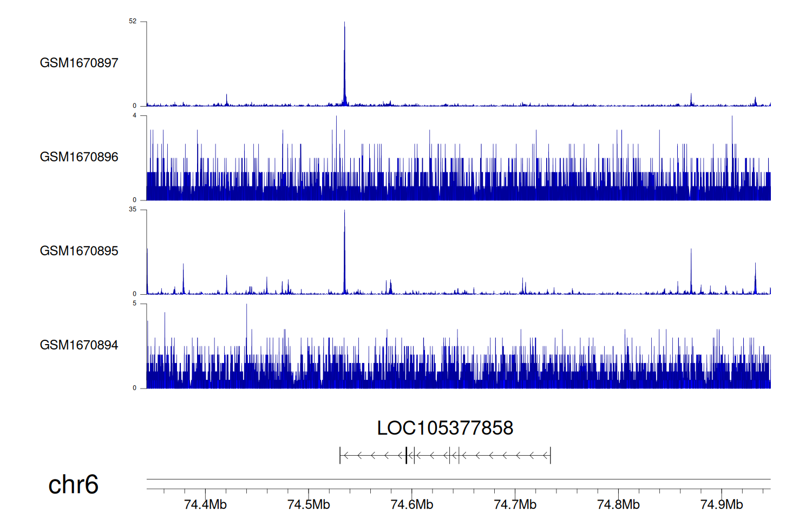The image size is (812, 531).
Task: Select the GSM1670894 track name
Action: [x=79, y=345]
